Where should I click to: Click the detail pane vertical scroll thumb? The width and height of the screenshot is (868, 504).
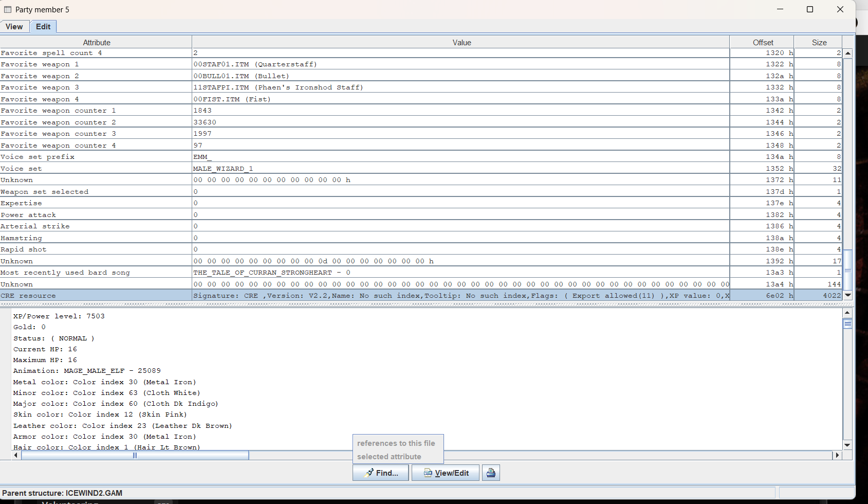click(847, 323)
